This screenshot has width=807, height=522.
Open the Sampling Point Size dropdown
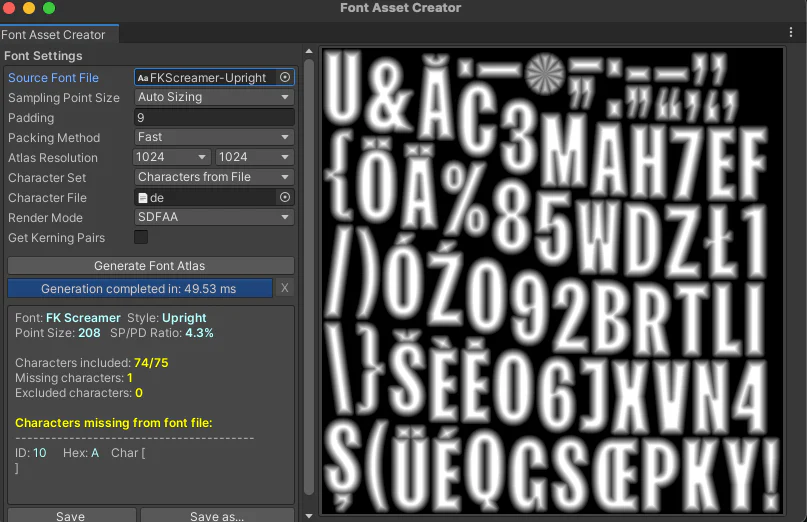click(214, 97)
